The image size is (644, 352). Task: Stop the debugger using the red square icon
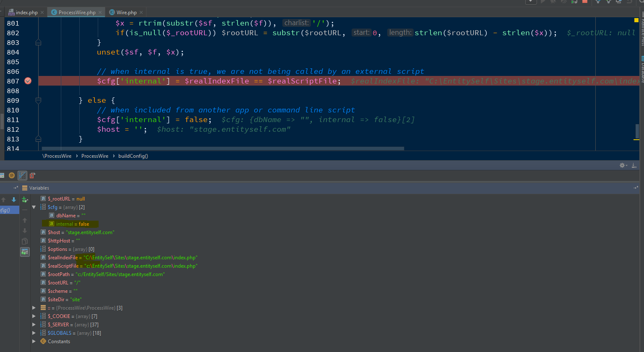coord(585,3)
